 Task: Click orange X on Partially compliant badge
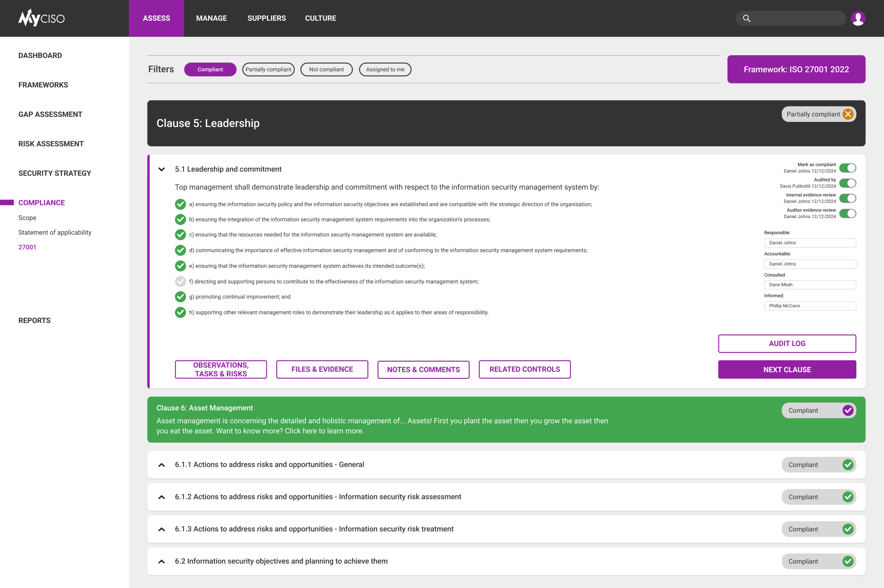coord(848,114)
